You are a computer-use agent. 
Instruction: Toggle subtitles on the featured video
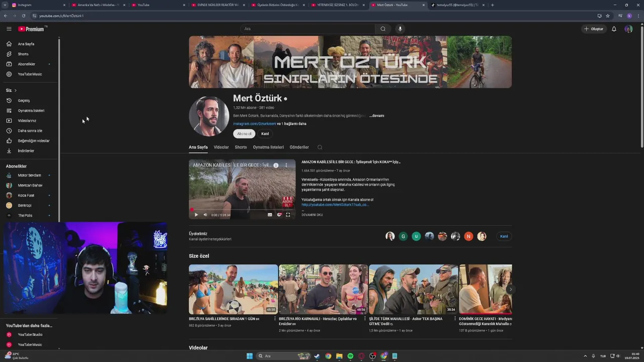click(x=270, y=215)
